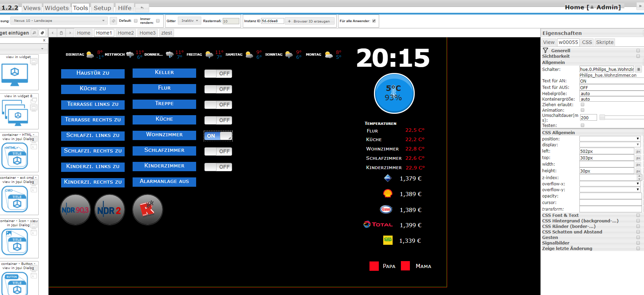Toggle the Schlafzimmer switch

[218, 151]
